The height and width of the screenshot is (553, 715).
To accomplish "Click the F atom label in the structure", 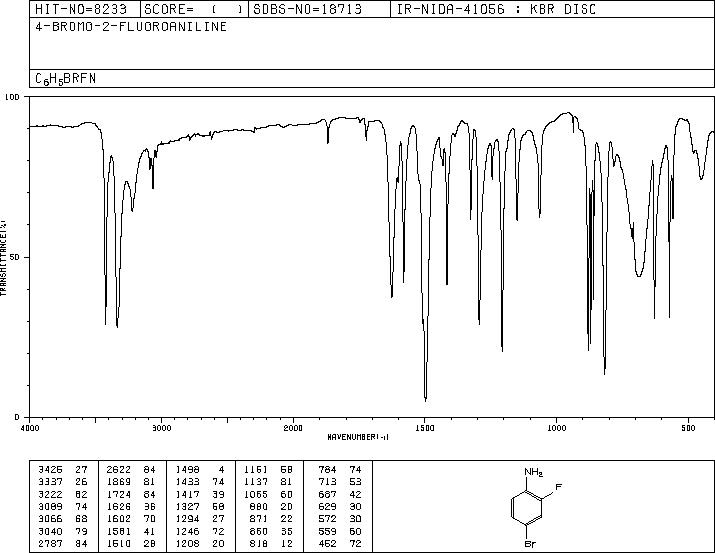I will pyautogui.click(x=558, y=487).
